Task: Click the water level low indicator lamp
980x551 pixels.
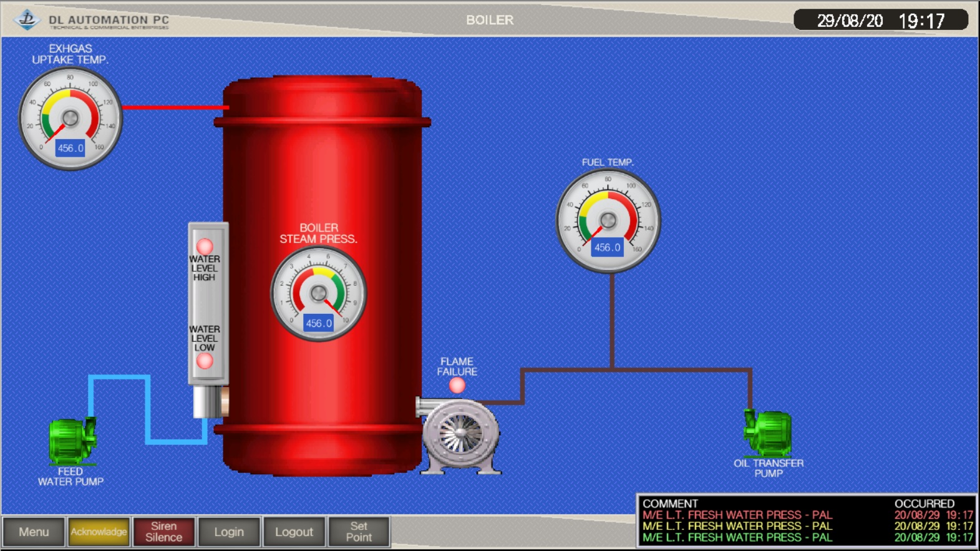Action: 205,361
